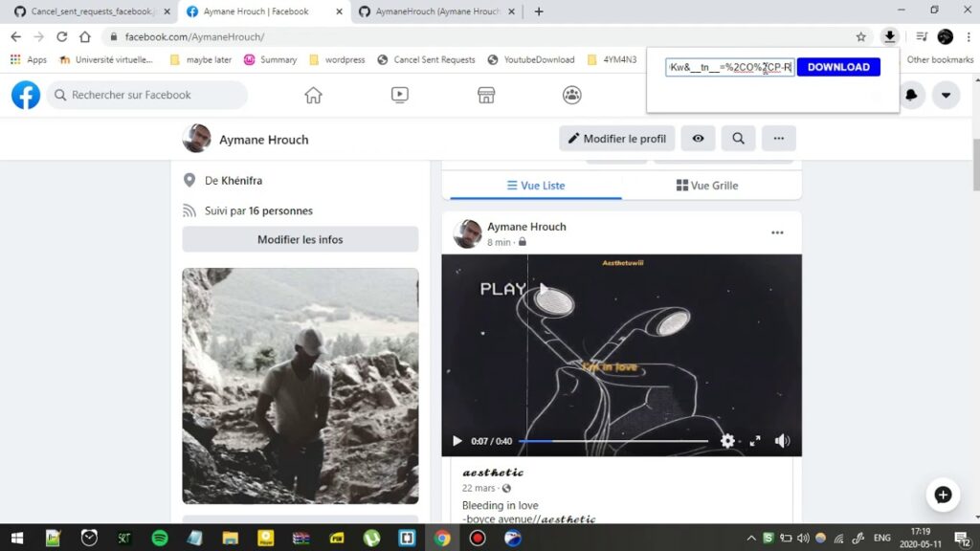Open the profile picture in the sticky header
Image resolution: width=980 pixels, height=551 pixels.
(196, 139)
